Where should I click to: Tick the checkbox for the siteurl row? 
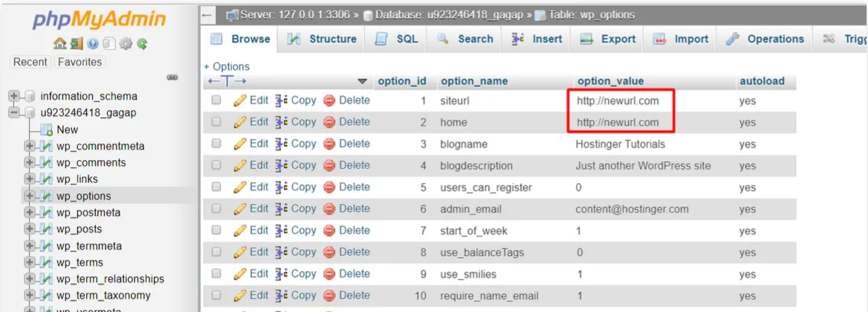[216, 101]
